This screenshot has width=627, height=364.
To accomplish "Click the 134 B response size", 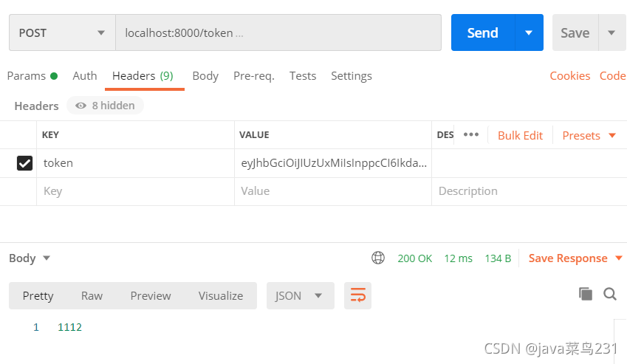I will (x=498, y=258).
